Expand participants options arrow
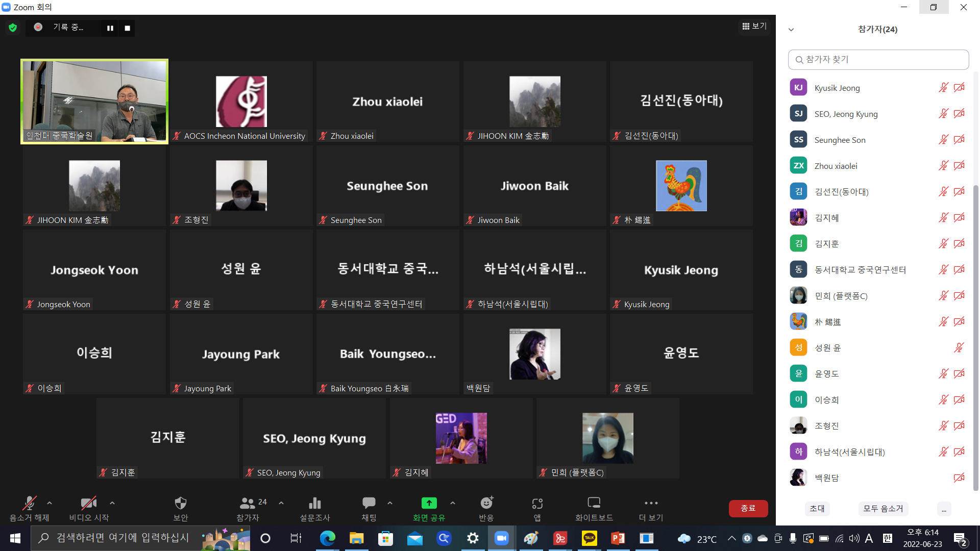The height and width of the screenshot is (551, 980). point(281,503)
